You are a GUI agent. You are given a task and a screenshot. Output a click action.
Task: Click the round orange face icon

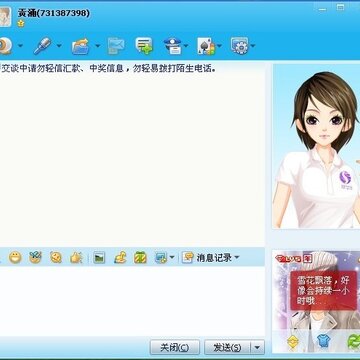coord(56,257)
